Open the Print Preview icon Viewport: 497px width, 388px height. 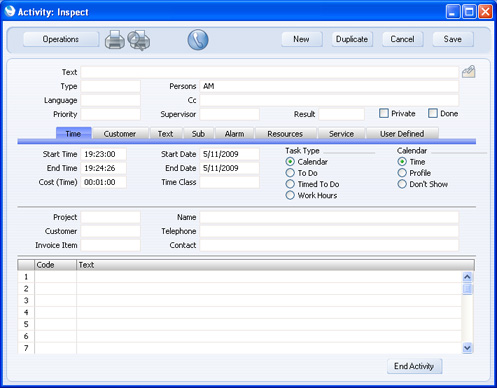tap(139, 40)
